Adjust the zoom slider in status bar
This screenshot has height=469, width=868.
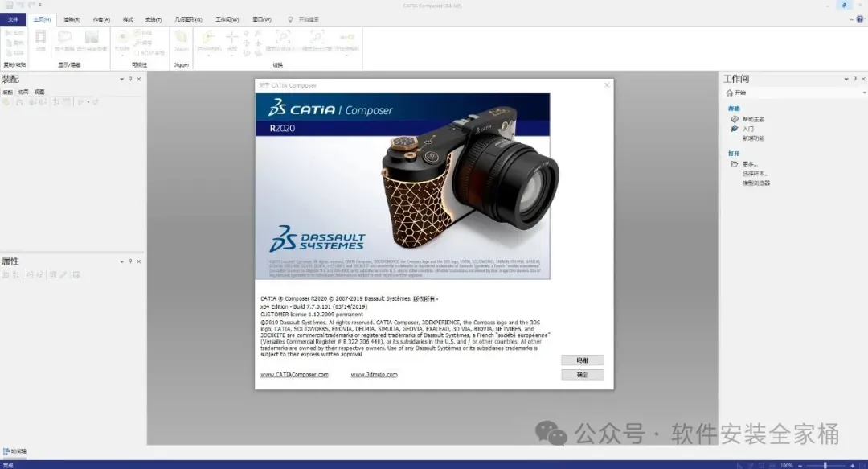[825, 465]
